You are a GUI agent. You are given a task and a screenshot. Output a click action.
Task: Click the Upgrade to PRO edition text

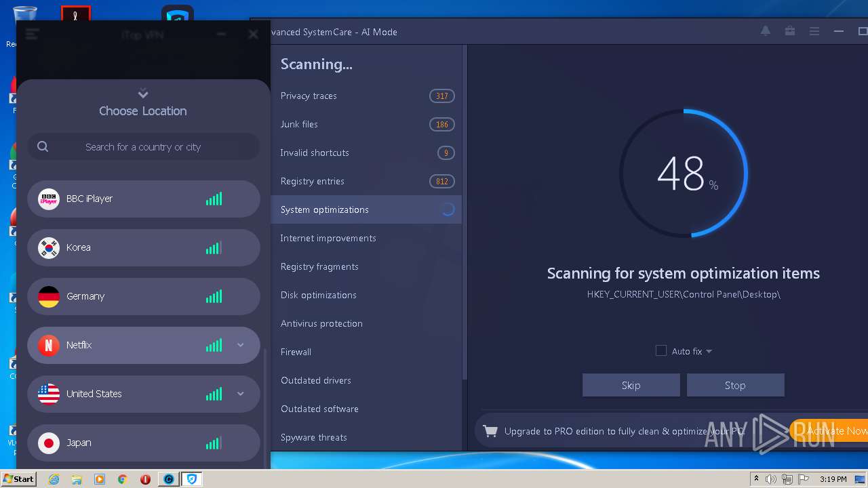[x=624, y=431]
